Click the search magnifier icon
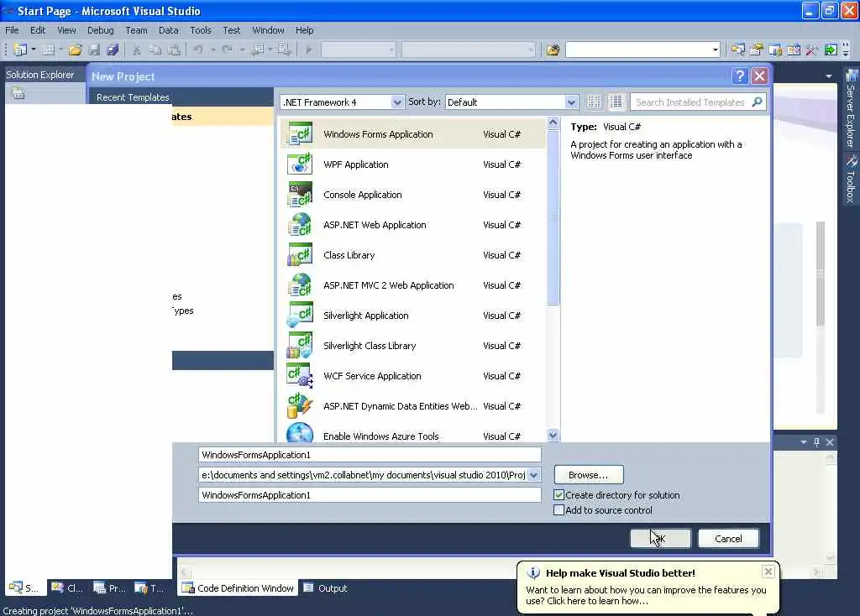 [757, 102]
